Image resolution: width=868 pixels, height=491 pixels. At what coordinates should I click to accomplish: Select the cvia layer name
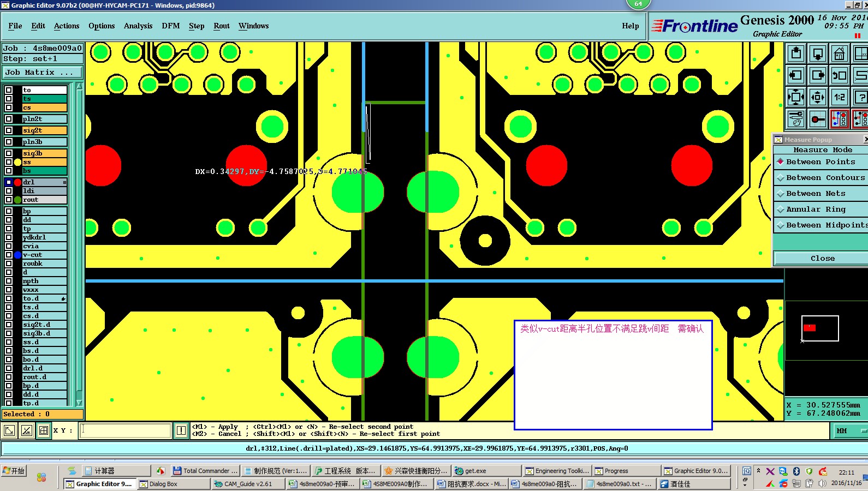tap(44, 246)
